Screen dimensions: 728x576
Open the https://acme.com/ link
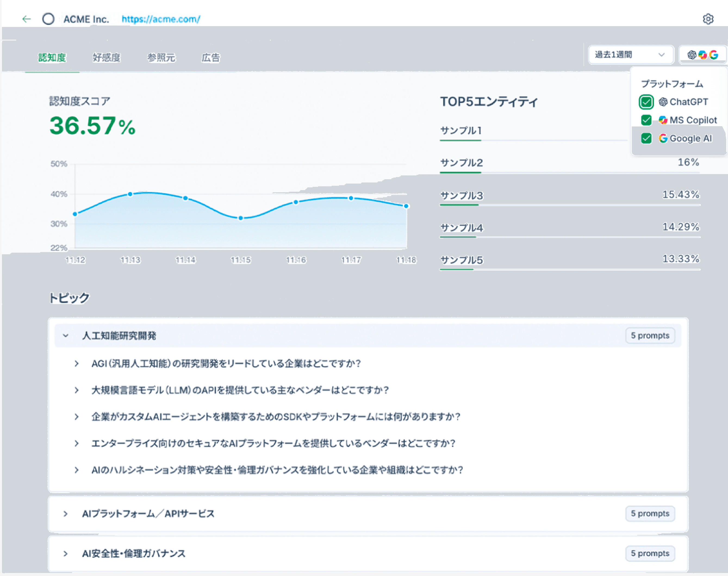(161, 19)
